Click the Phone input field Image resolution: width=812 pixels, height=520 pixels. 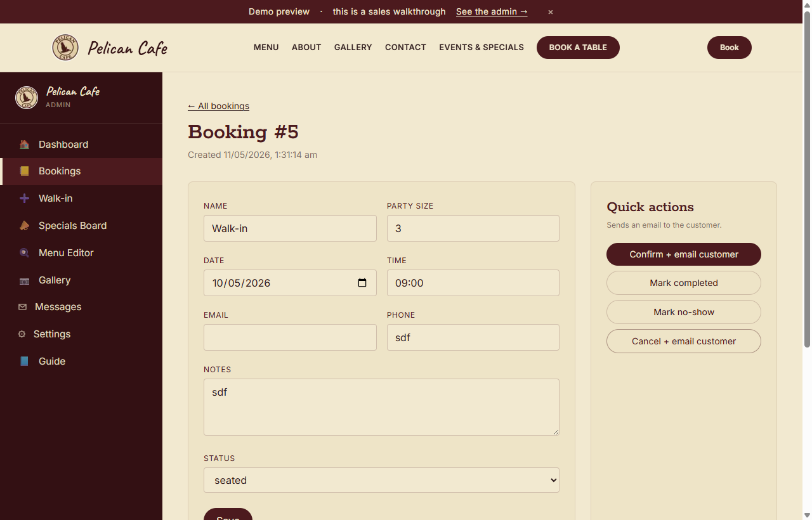(473, 337)
